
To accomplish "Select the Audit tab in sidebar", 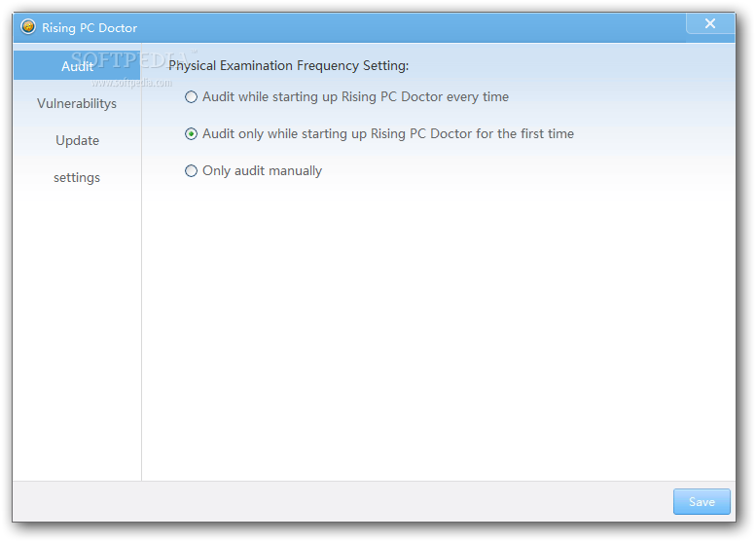I will click(77, 65).
